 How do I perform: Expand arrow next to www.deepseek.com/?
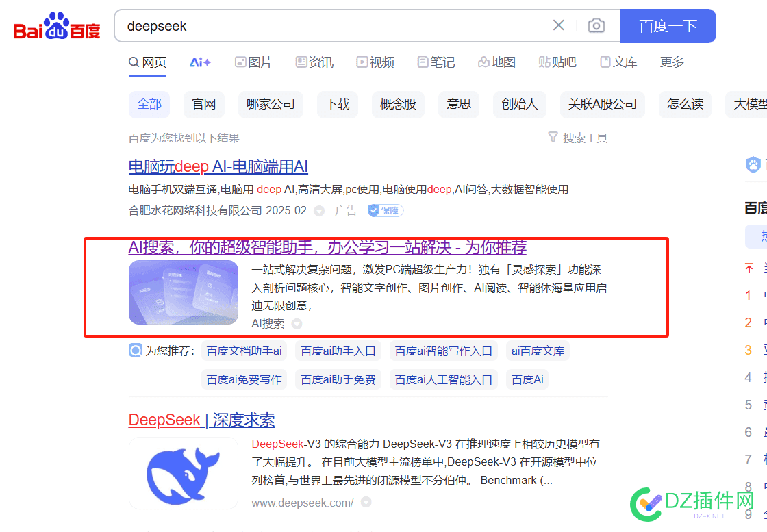coord(366,502)
